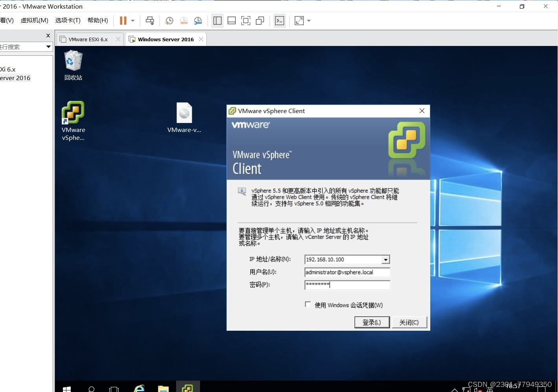Toggle the library sidebar view
The height and width of the screenshot is (392, 558).
(217, 20)
